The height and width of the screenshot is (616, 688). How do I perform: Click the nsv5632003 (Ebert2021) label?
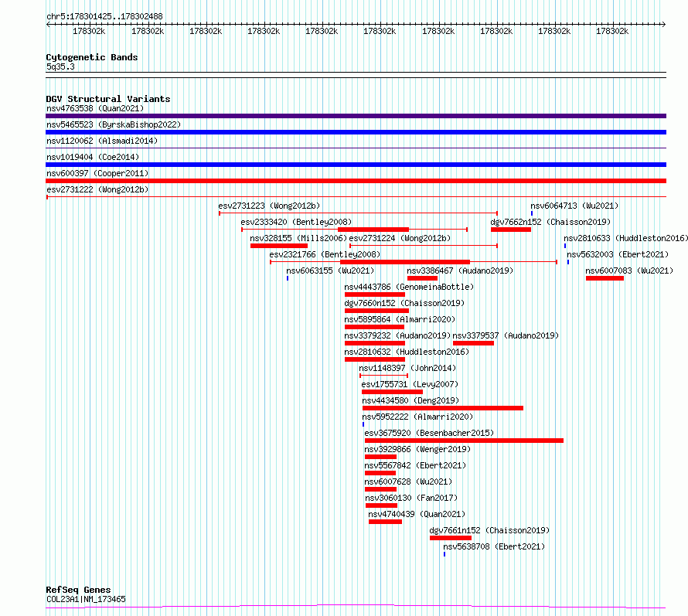coord(618,254)
